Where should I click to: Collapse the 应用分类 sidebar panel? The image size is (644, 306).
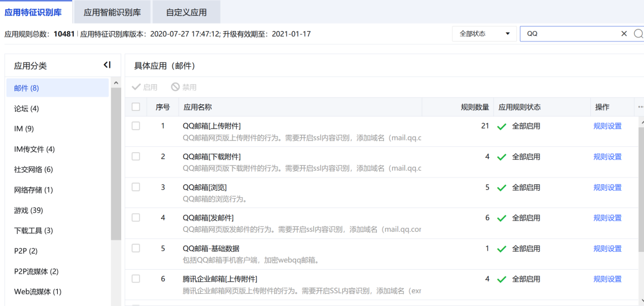coord(107,65)
